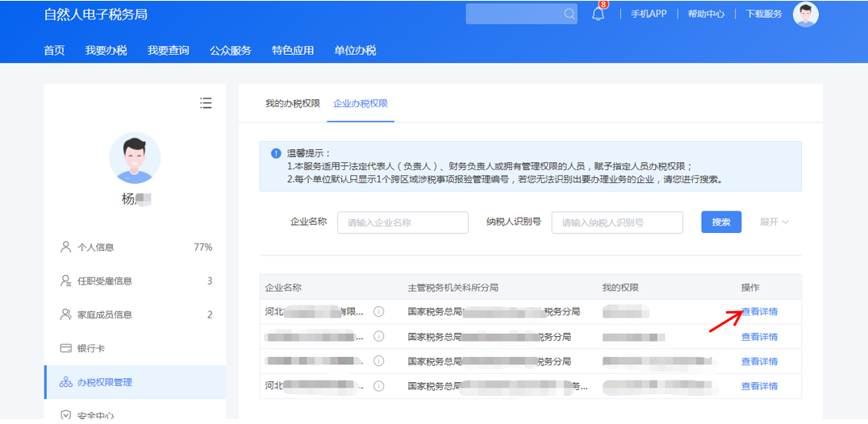Open 我要查询 navigation menu

(x=169, y=51)
